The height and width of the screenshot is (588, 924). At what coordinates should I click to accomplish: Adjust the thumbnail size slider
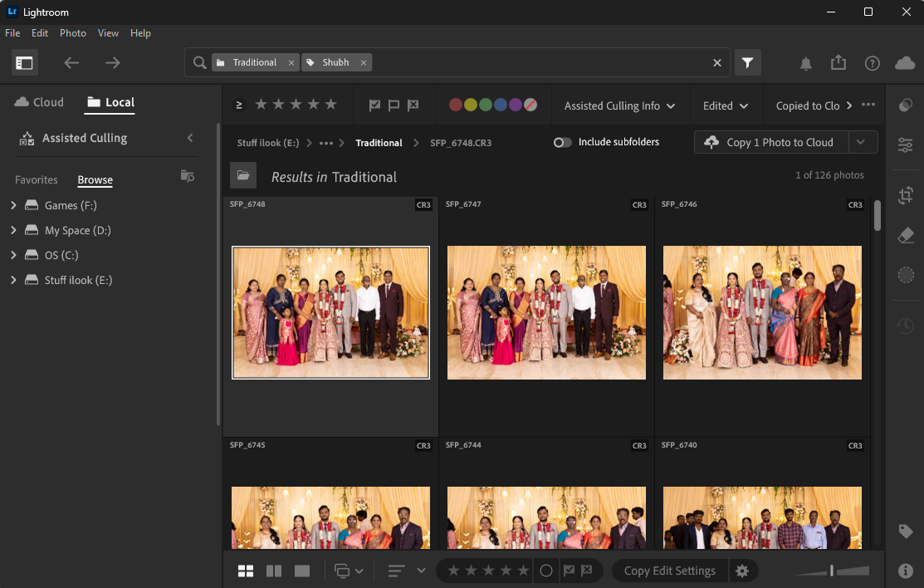832,571
